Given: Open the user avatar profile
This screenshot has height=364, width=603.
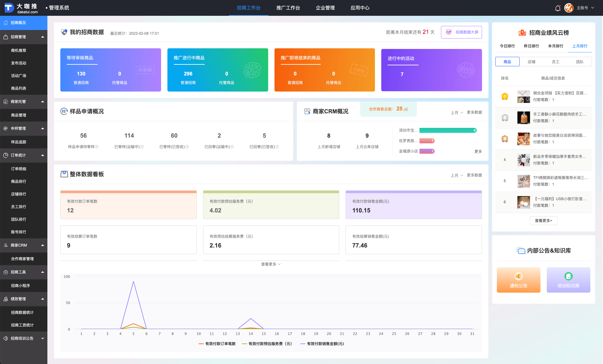Looking at the screenshot, I should coord(569,8).
